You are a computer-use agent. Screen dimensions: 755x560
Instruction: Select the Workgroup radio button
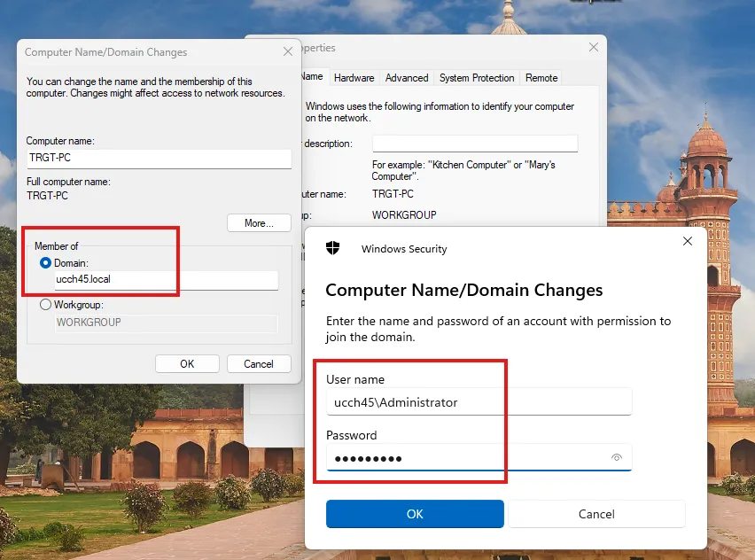point(46,305)
